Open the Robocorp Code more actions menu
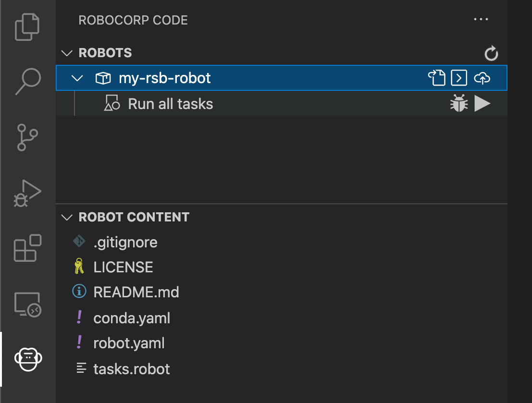 pyautogui.click(x=481, y=20)
